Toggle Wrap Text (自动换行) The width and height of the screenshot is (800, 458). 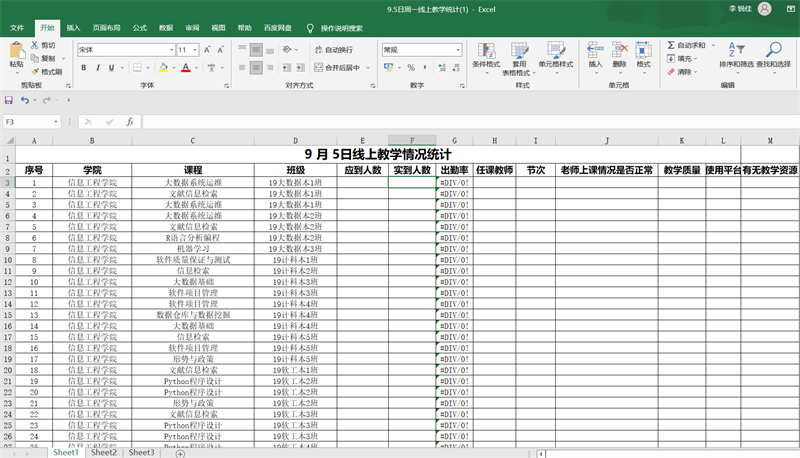click(x=333, y=49)
